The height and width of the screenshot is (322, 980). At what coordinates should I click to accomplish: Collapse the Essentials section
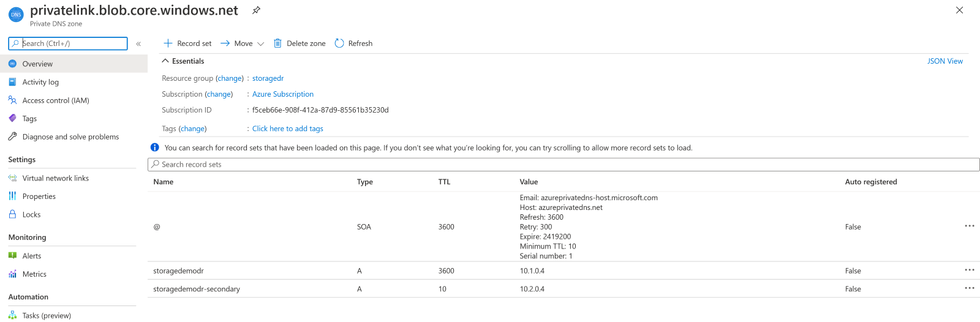pos(165,61)
